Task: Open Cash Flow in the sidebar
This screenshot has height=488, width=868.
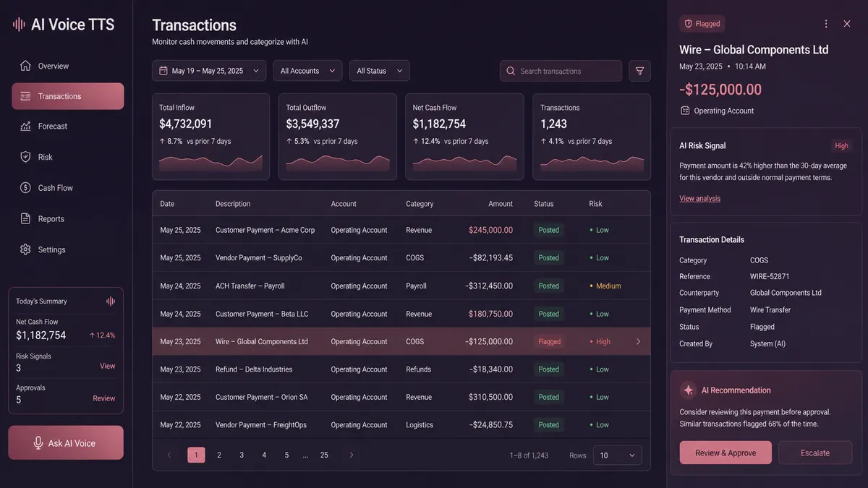Action: click(x=67, y=188)
